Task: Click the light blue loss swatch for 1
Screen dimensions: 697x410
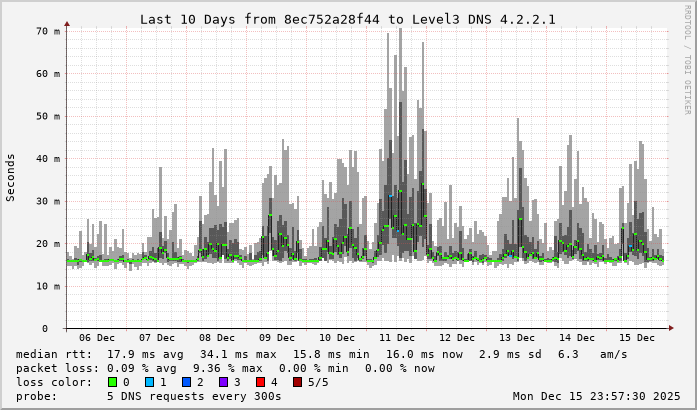Action: click(149, 382)
